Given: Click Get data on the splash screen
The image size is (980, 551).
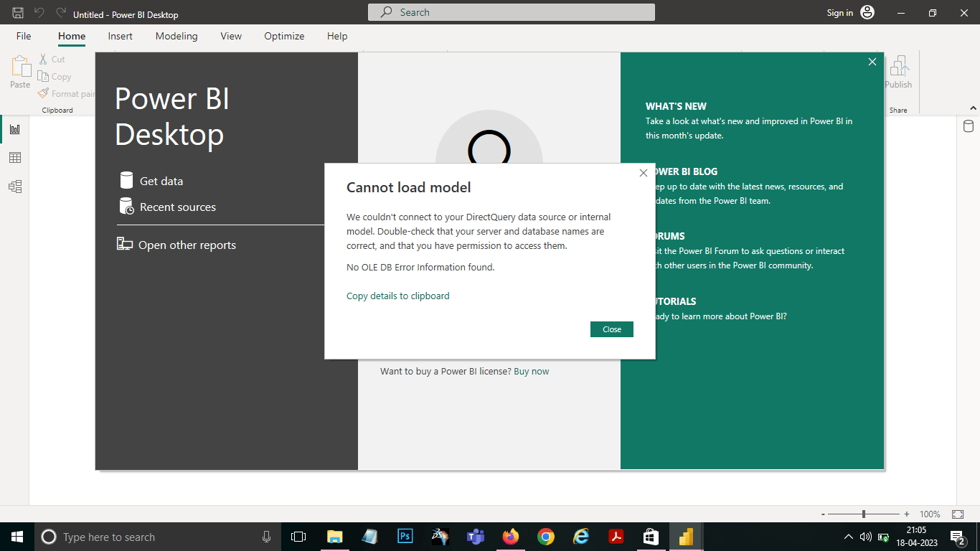Looking at the screenshot, I should coord(151,181).
